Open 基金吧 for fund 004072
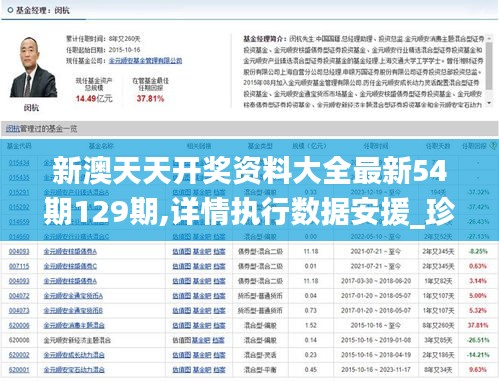Image resolution: width=499 pixels, height=381 pixels. point(202,296)
